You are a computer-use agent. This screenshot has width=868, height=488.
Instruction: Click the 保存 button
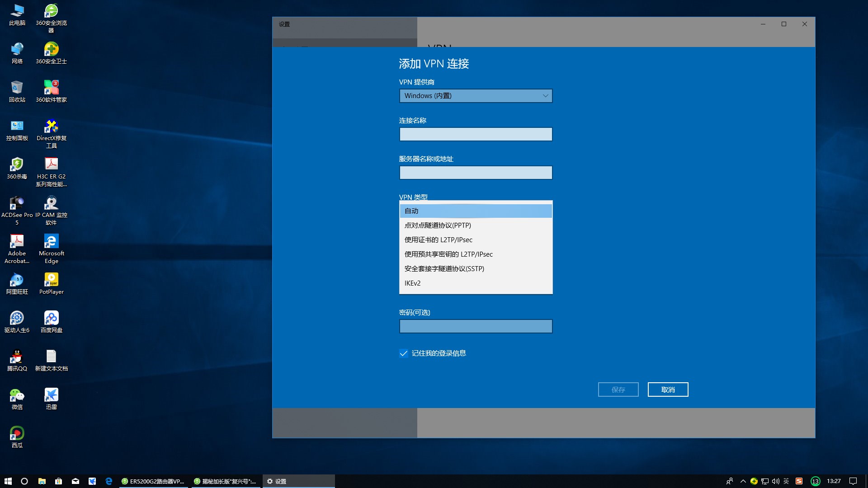[618, 389]
